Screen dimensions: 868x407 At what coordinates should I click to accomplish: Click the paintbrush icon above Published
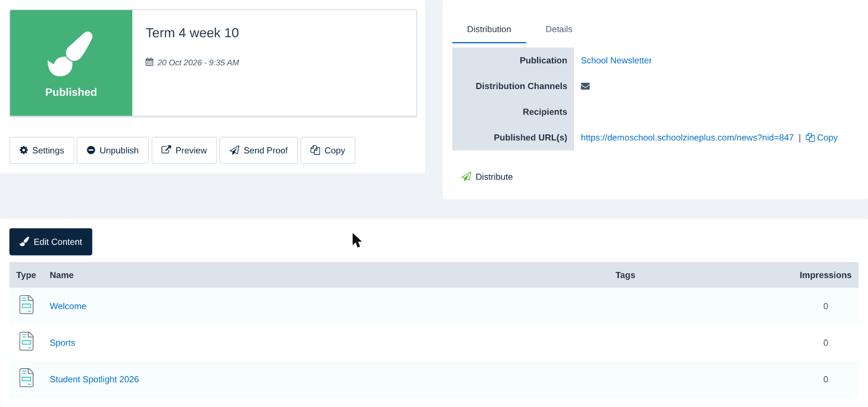click(70, 54)
